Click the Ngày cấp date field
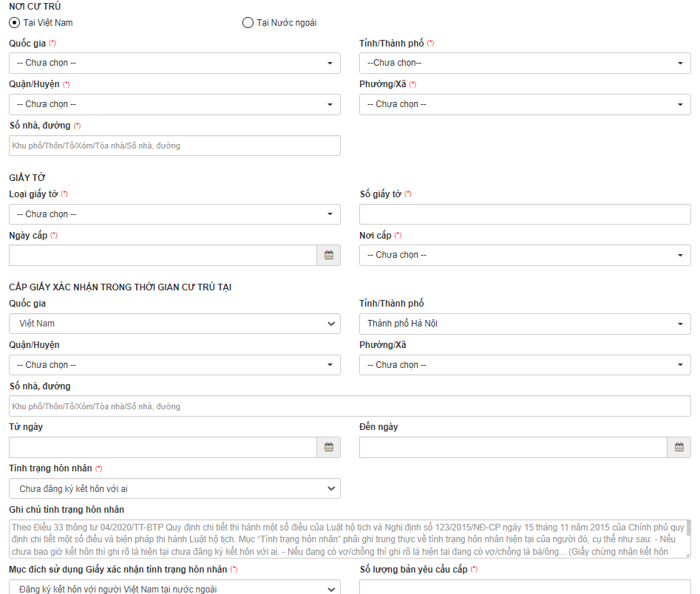 [163, 256]
